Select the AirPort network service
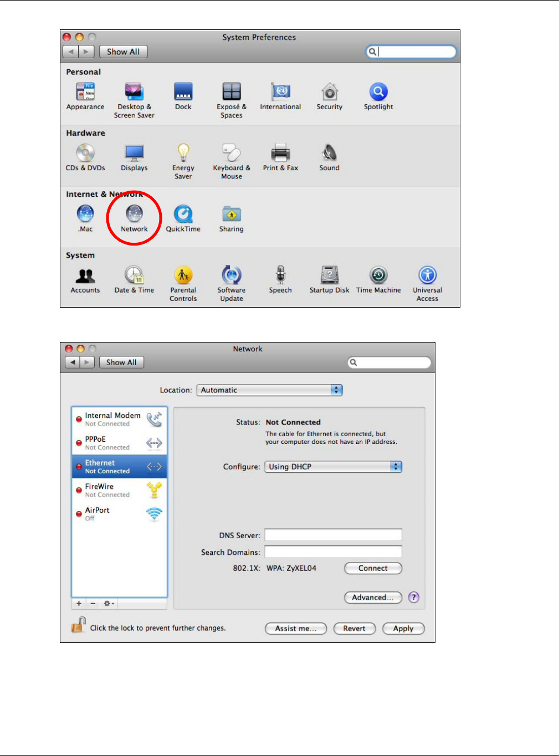 point(119,514)
